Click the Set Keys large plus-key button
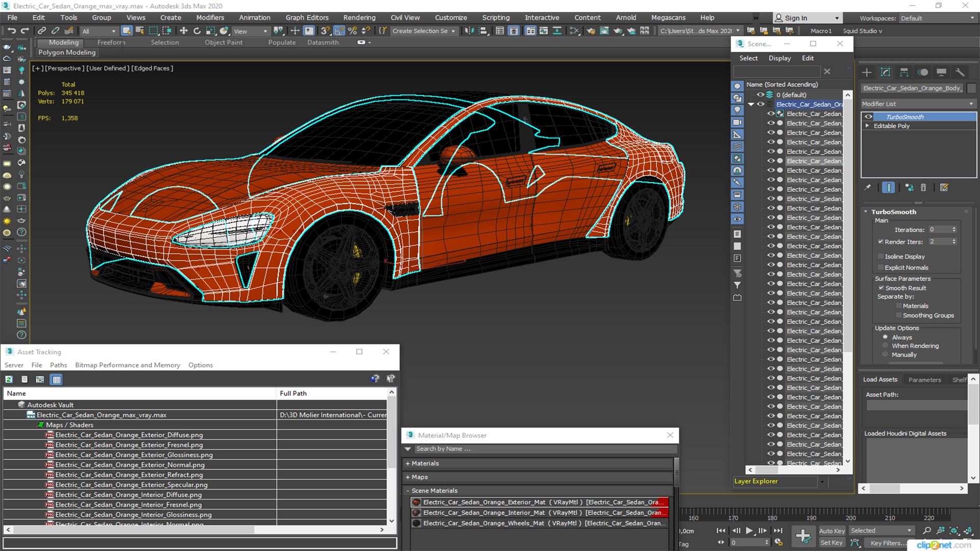Screen dimensions: 980x551 [x=803, y=536]
